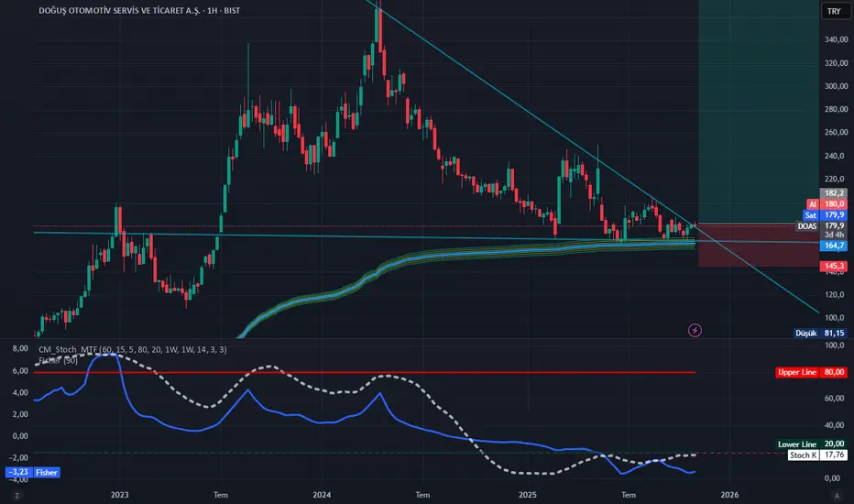Click the Upper Line 80,00 label
Image resolution: width=854 pixels, height=504 pixels.
[x=812, y=372]
